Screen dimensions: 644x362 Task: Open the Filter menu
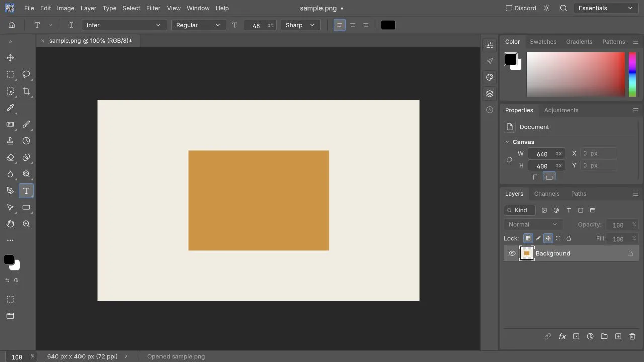pyautogui.click(x=153, y=8)
